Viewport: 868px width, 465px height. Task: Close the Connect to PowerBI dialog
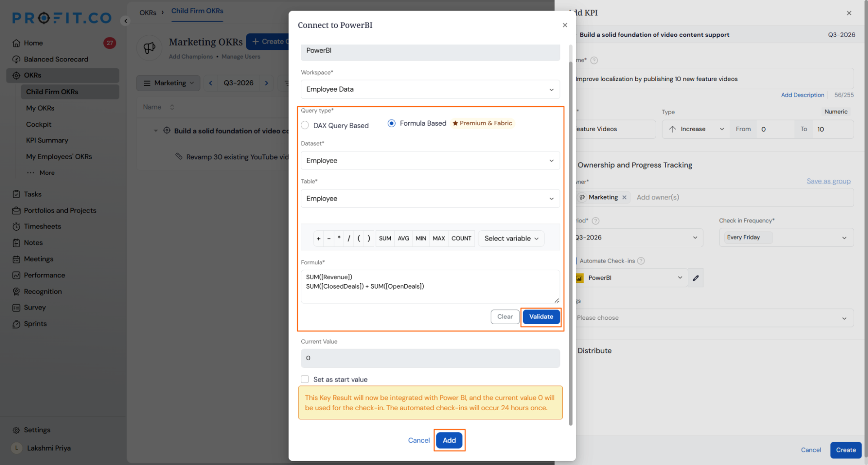(565, 25)
